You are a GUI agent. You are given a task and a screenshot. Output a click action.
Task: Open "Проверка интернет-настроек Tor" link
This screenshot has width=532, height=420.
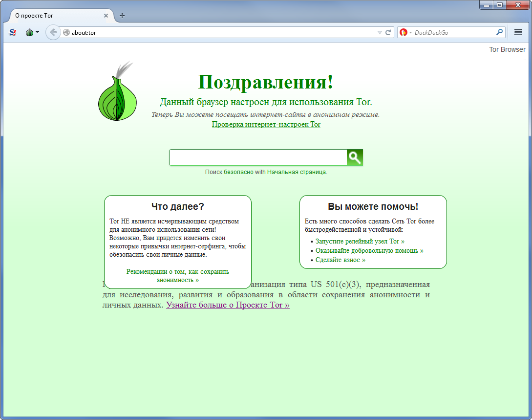(266, 124)
